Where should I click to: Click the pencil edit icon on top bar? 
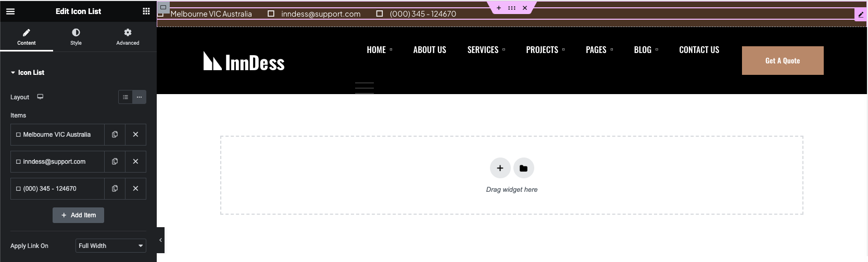point(861,15)
